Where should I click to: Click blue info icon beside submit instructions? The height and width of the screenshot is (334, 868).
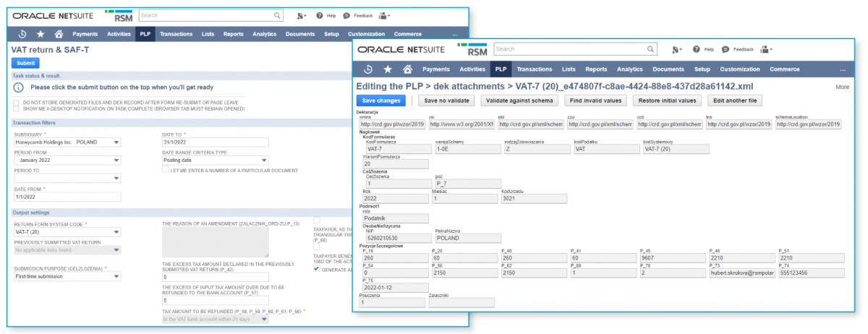click(19, 87)
